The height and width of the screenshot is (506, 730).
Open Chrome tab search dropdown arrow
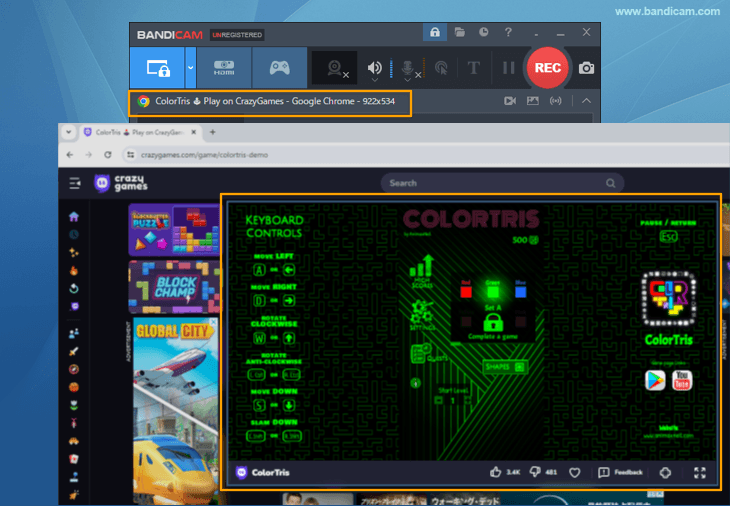pos(68,132)
